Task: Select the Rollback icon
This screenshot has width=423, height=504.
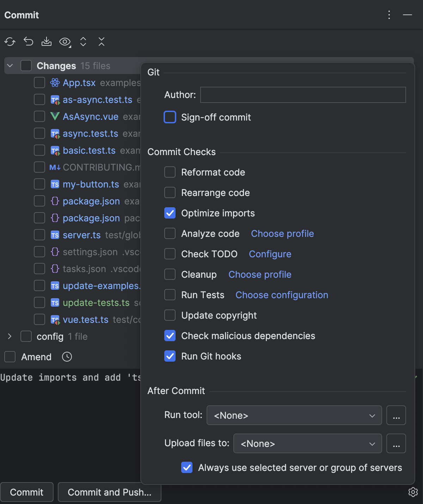Action: pyautogui.click(x=28, y=42)
